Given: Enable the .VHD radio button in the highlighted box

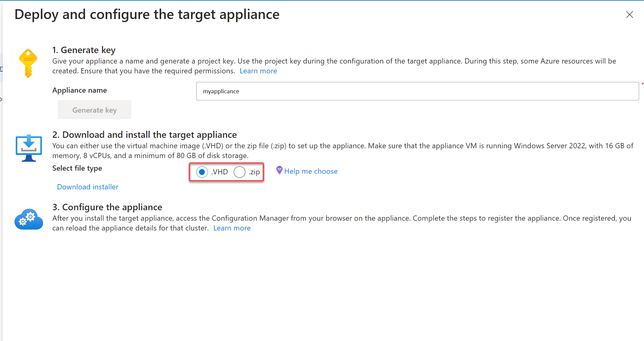Looking at the screenshot, I should click(x=202, y=172).
